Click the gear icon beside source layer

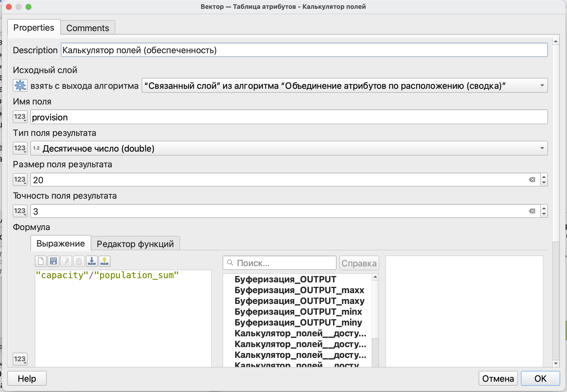[x=20, y=86]
